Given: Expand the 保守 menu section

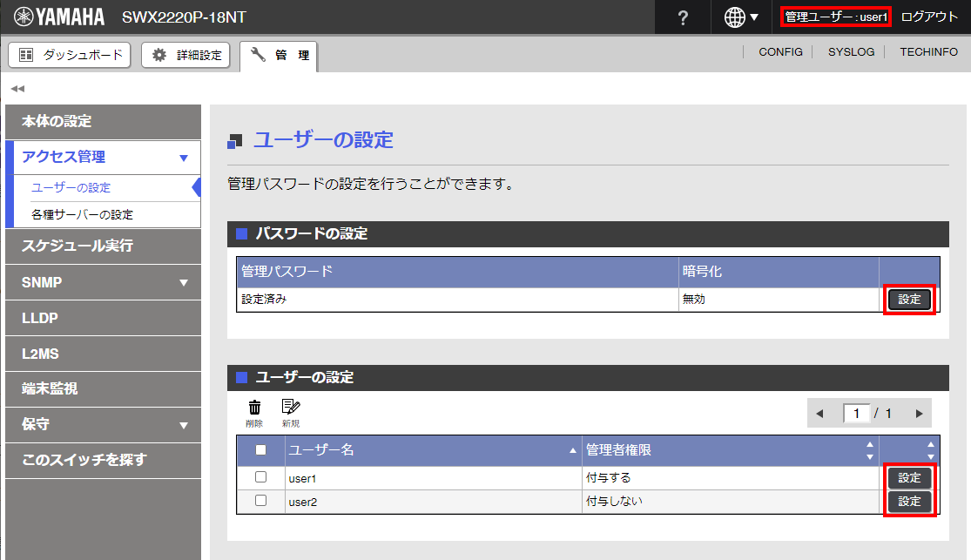Looking at the screenshot, I should coord(183,425).
